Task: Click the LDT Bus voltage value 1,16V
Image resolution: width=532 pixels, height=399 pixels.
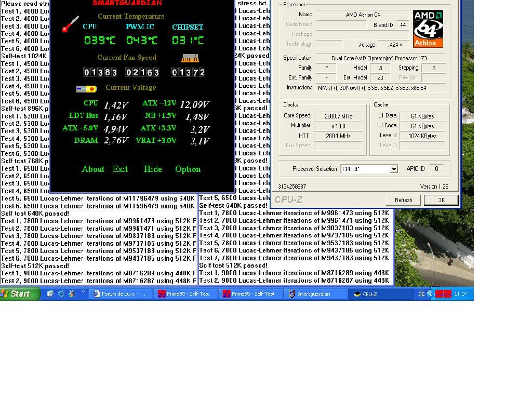Action: tap(116, 117)
